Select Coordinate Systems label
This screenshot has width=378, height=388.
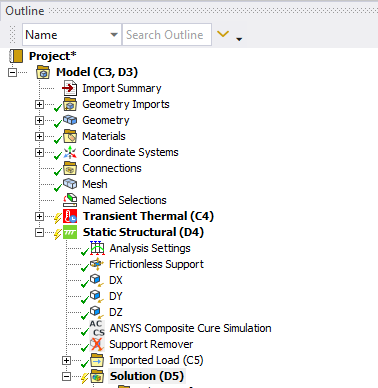pyautogui.click(x=130, y=152)
